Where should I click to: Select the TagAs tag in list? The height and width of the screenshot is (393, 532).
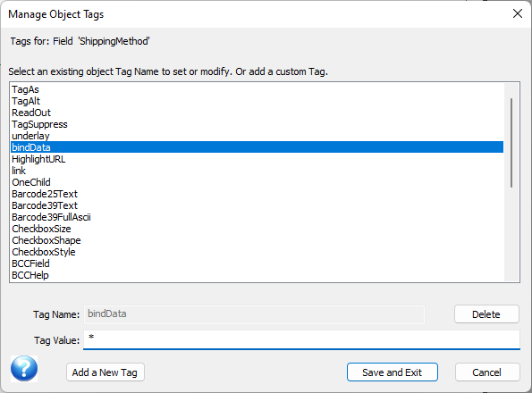tap(257, 89)
